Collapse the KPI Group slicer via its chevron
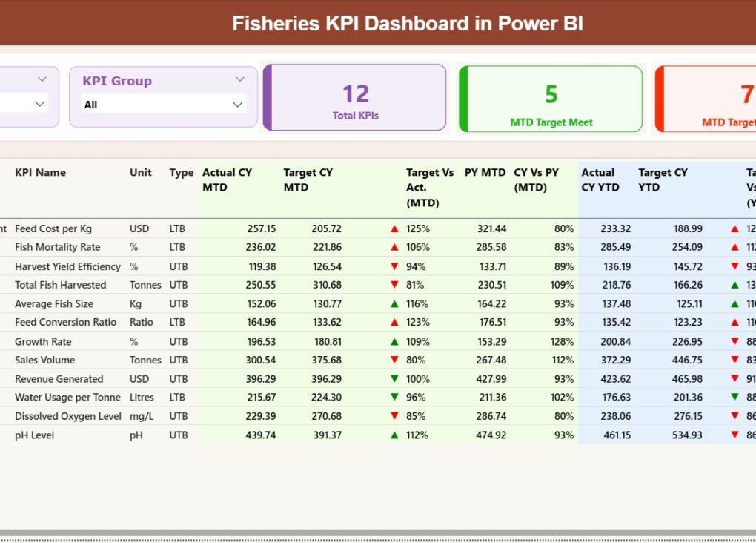Screen dimensions: 756x543 (239, 79)
